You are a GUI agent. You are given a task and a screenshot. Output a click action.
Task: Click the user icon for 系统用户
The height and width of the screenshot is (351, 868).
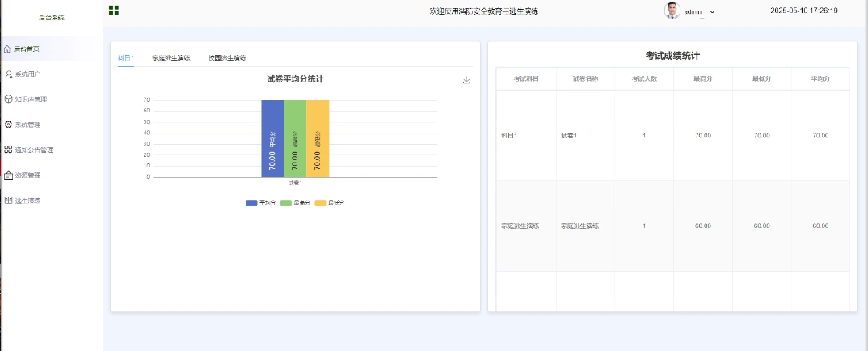(x=8, y=74)
